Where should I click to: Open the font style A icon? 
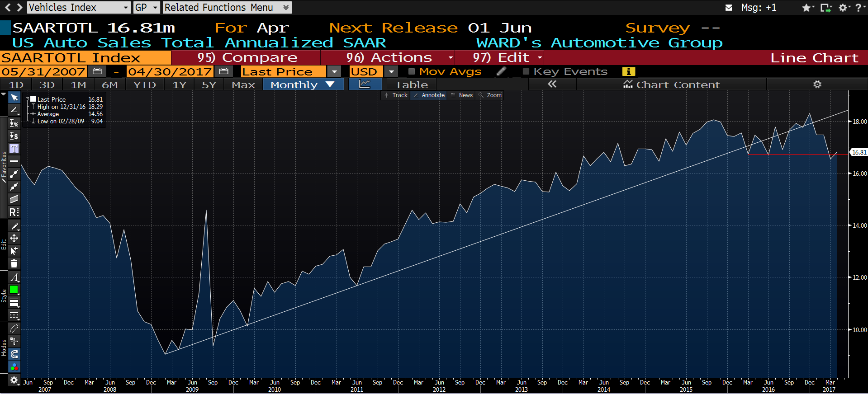(14, 277)
